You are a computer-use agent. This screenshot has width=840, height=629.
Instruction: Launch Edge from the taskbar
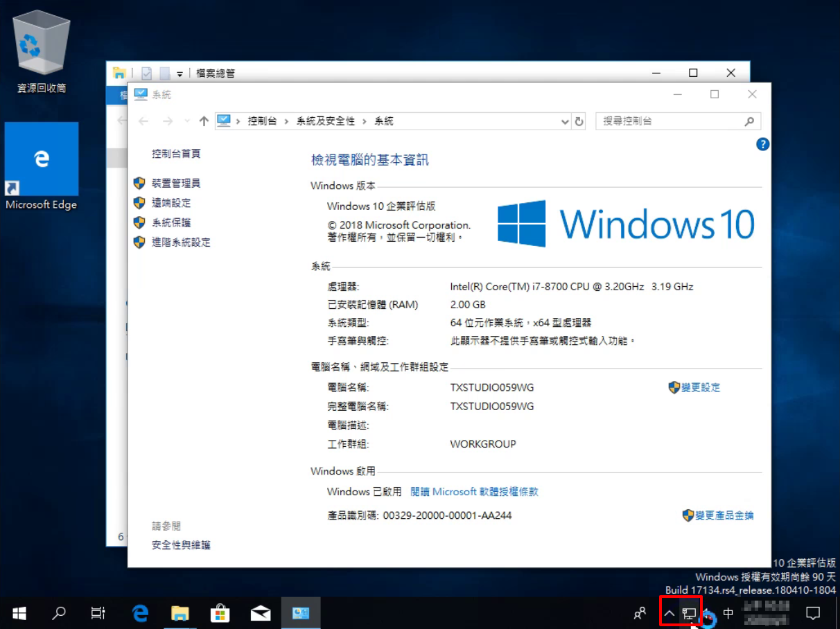pos(141,613)
